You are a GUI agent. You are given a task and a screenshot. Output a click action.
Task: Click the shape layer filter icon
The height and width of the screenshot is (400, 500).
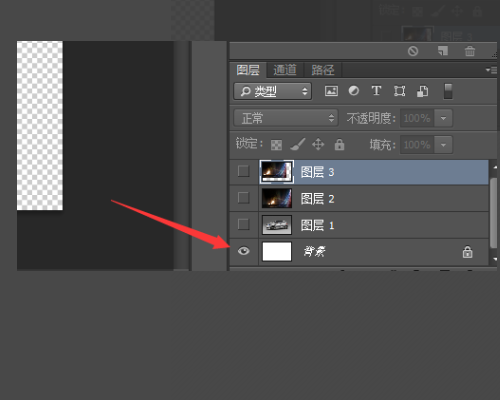tap(399, 91)
